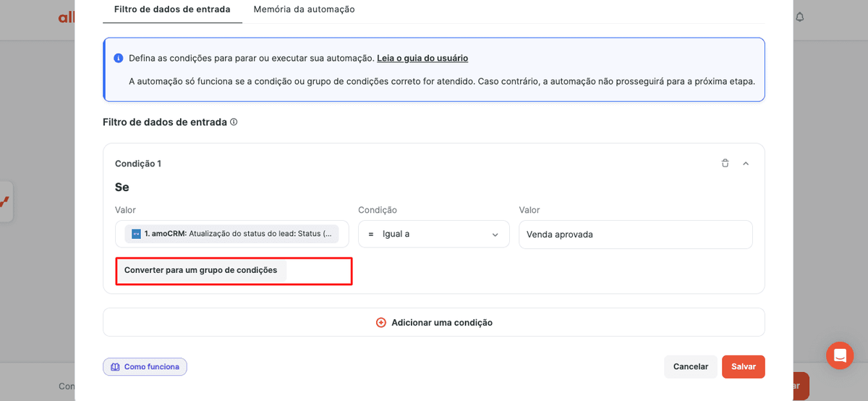Click the Condição 1 title text

[138, 164]
